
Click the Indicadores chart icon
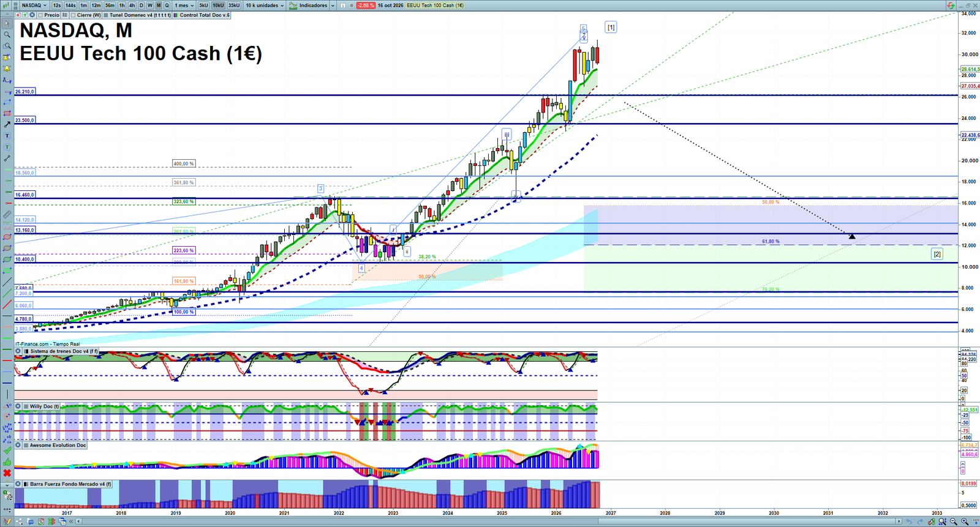tap(293, 6)
